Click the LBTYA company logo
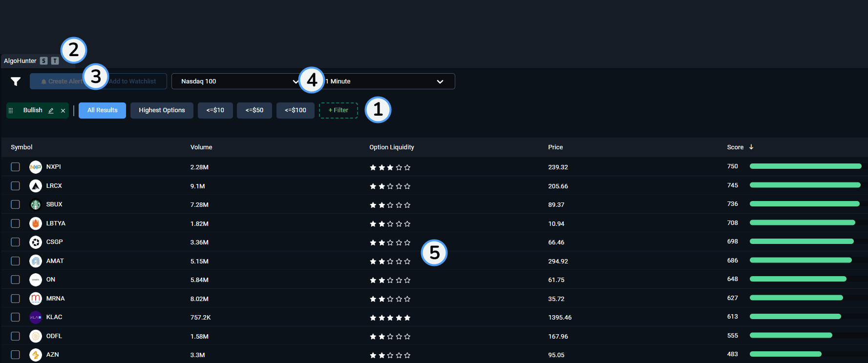The height and width of the screenshot is (363, 868). click(x=36, y=223)
